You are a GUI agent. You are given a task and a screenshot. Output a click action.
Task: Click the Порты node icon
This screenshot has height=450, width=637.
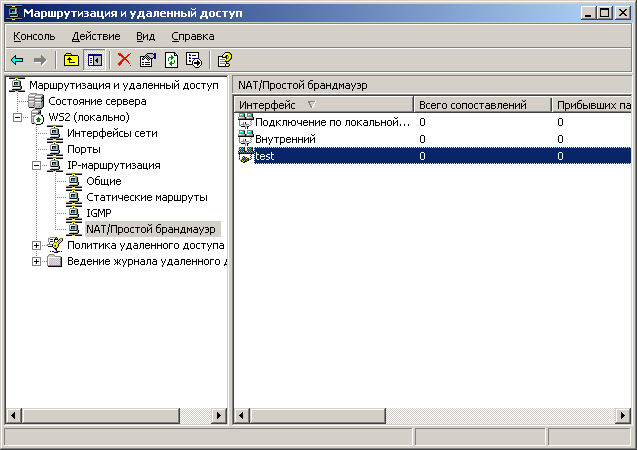(x=54, y=149)
